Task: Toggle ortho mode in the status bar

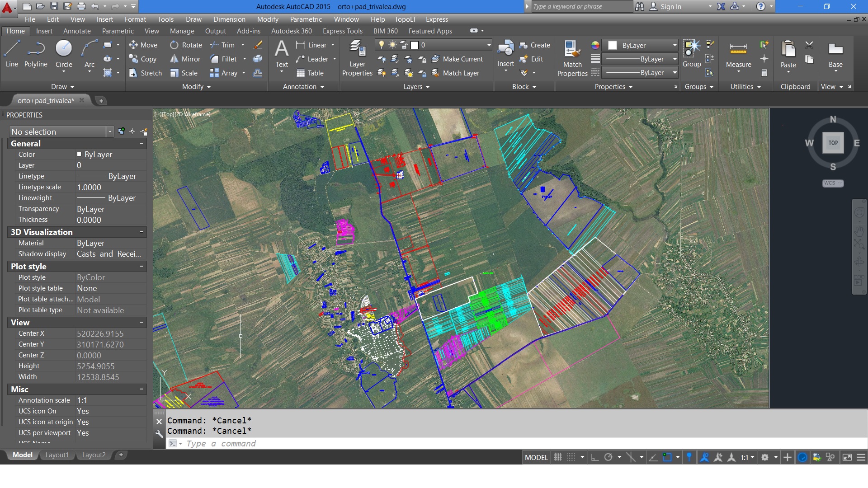Action: click(595, 457)
